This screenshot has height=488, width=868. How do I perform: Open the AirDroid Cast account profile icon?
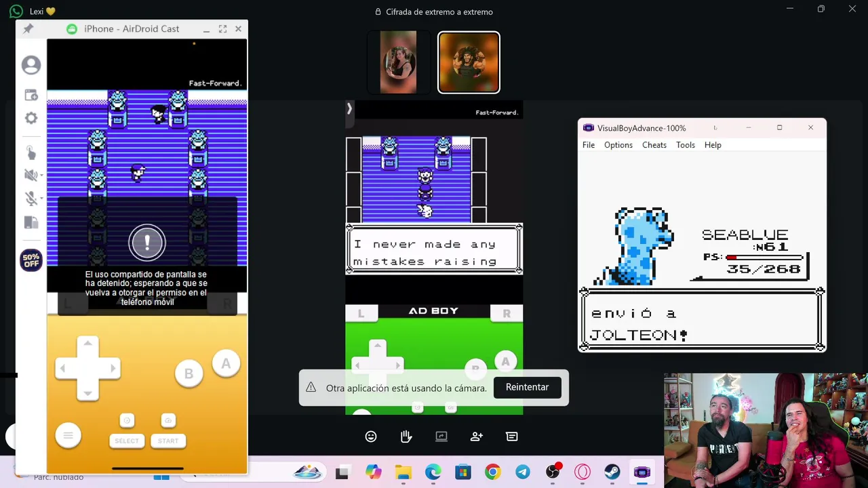pos(31,65)
